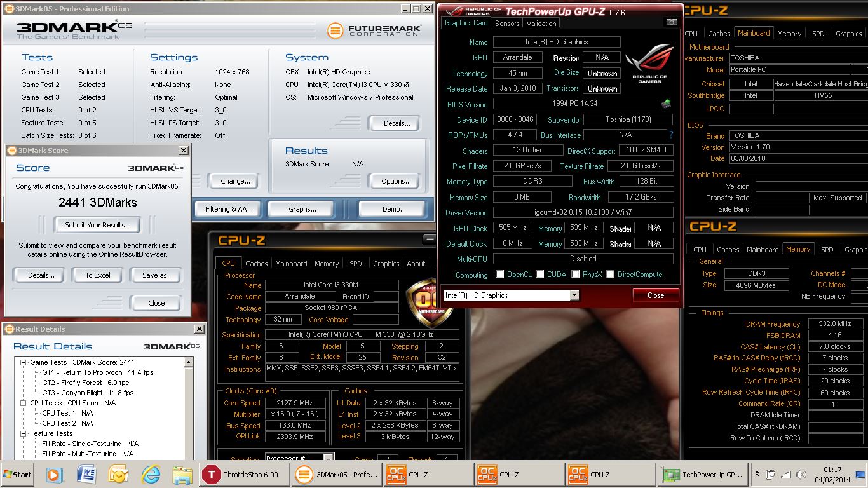
Task: Open Memory tab in CPU-Z mainboard window
Action: point(789,34)
